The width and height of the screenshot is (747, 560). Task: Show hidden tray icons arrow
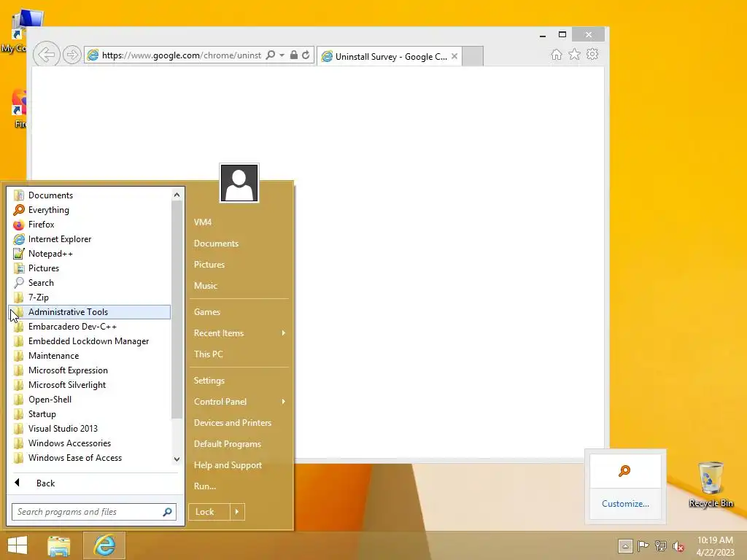[625, 546]
